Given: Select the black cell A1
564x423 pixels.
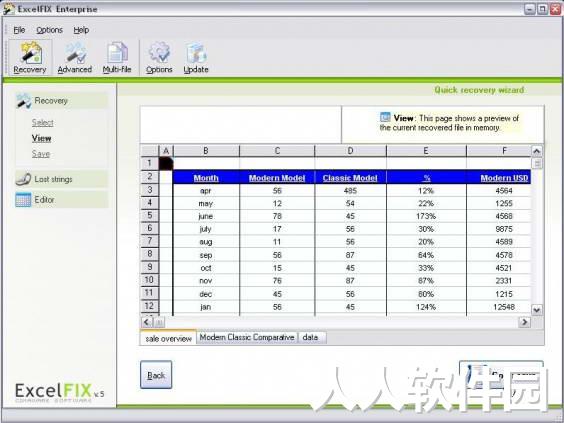Looking at the screenshot, I should click(166, 163).
